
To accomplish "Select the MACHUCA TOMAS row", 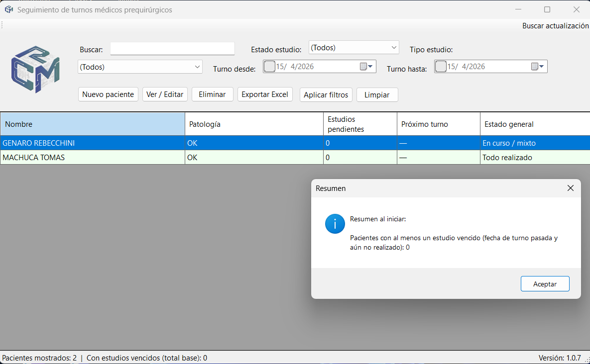I will pyautogui.click(x=295, y=158).
